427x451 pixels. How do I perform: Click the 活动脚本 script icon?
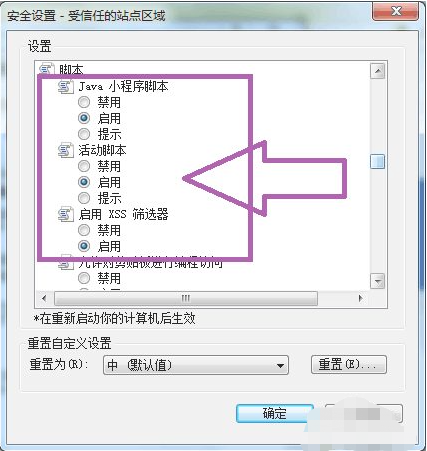coord(66,150)
